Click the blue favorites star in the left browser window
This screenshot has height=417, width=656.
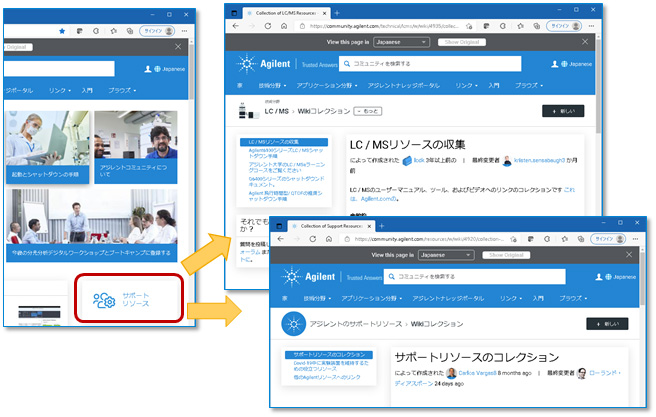click(x=63, y=30)
